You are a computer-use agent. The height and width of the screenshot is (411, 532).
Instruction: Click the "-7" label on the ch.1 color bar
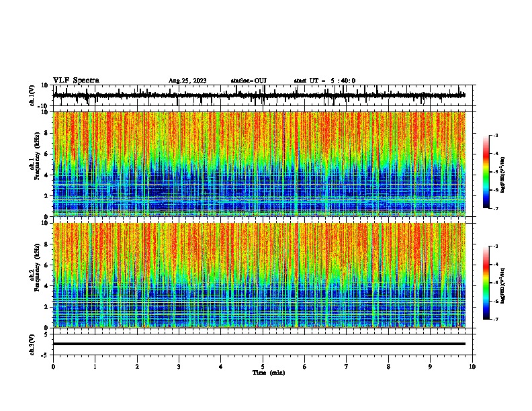pos(496,208)
